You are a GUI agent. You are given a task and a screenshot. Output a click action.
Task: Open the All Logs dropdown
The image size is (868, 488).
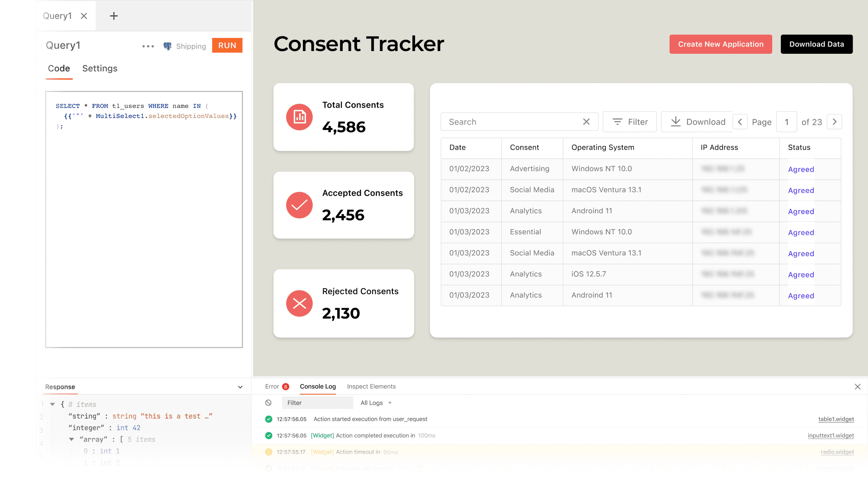(x=376, y=403)
